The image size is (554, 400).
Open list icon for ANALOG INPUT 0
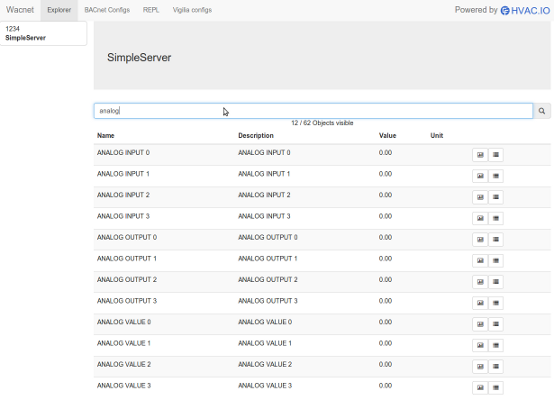click(496, 155)
